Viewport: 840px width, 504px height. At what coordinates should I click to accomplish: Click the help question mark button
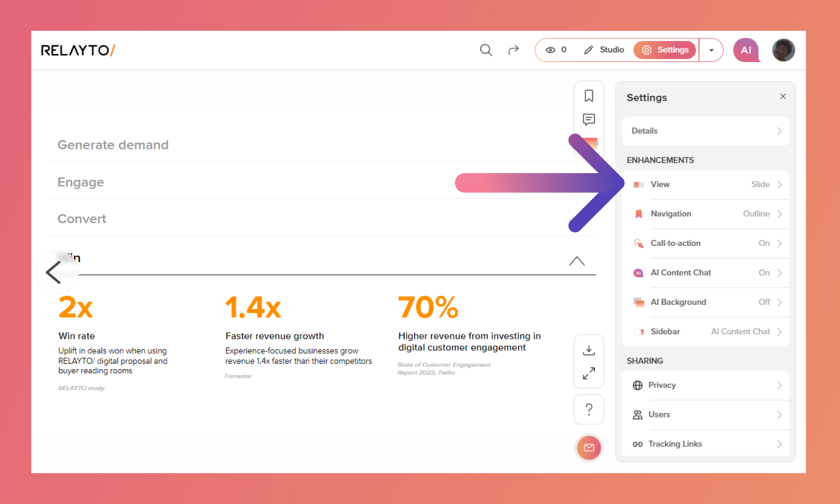[589, 409]
